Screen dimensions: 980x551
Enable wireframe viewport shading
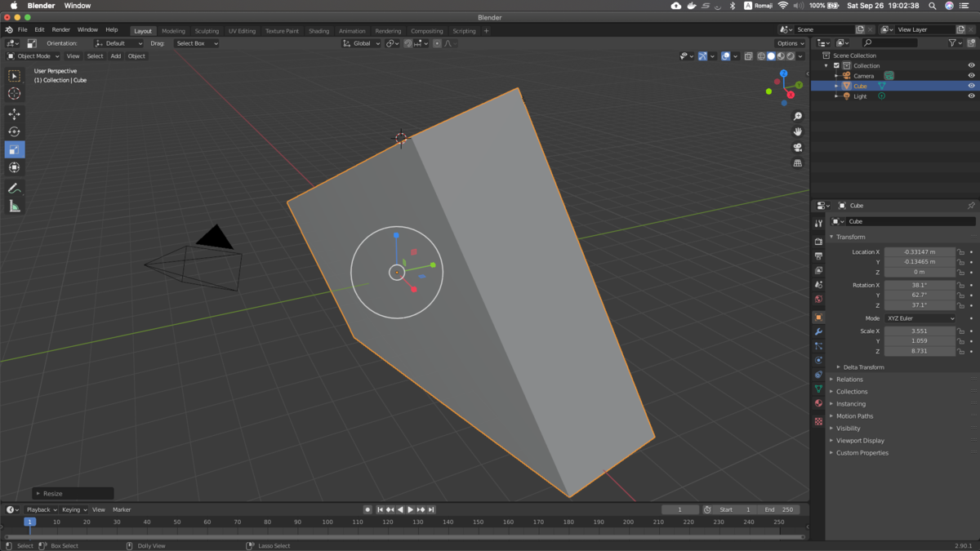761,56
